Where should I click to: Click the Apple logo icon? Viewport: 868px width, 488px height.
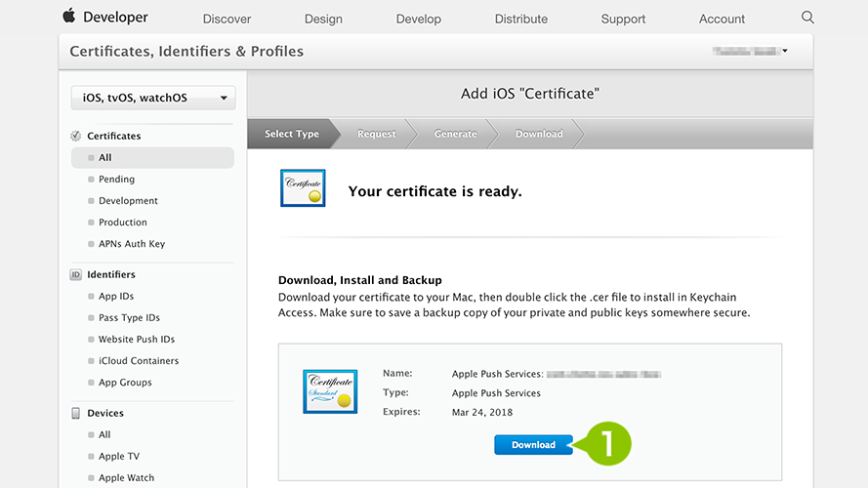tap(68, 16)
